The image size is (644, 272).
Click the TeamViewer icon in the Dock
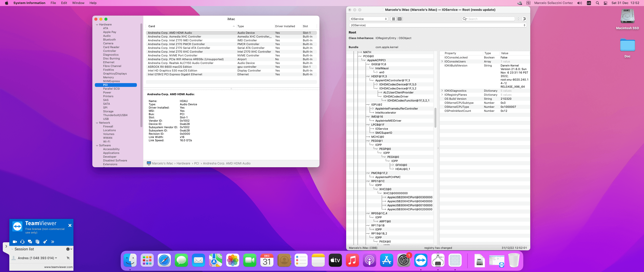pyautogui.click(x=421, y=260)
